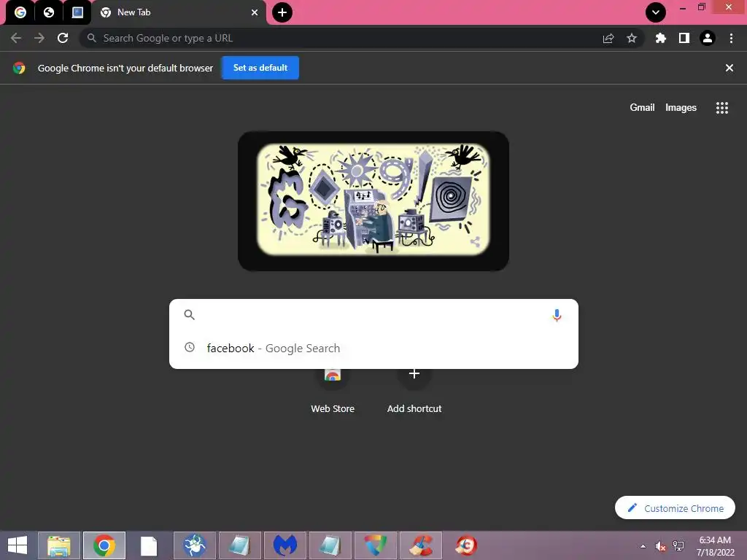Reload the current page
747x560 pixels.
pyautogui.click(x=63, y=38)
